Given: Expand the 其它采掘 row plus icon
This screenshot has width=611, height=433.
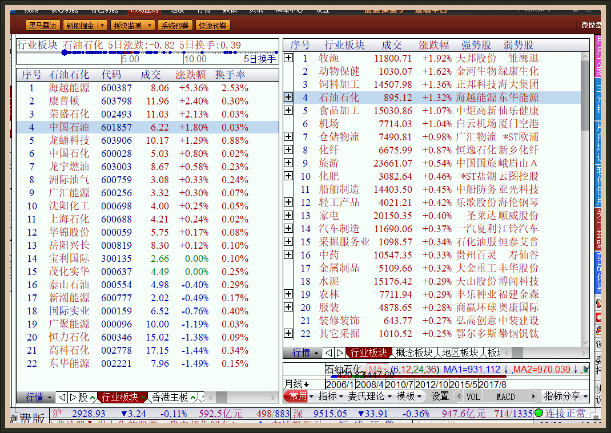Looking at the screenshot, I should coord(288,333).
